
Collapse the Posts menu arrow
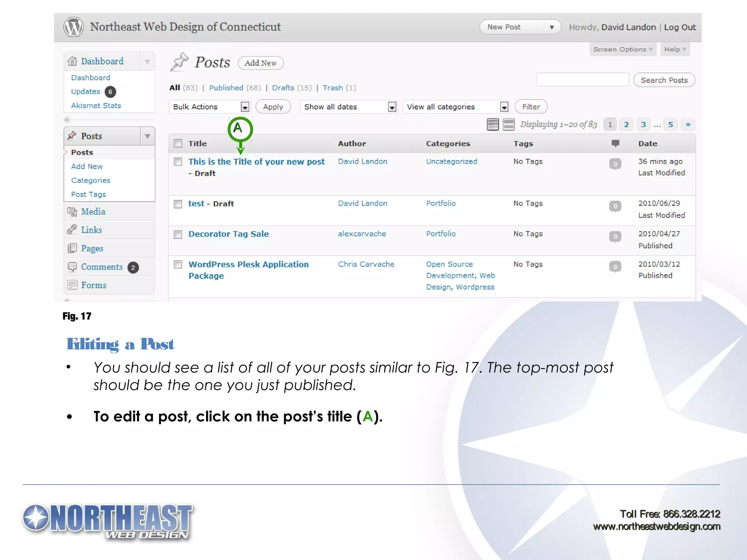[147, 136]
